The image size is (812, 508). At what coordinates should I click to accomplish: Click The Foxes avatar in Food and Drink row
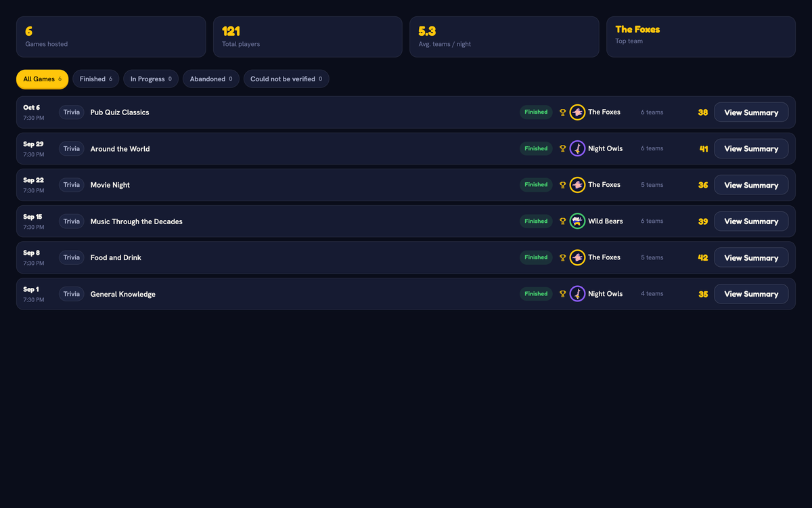pyautogui.click(x=577, y=257)
